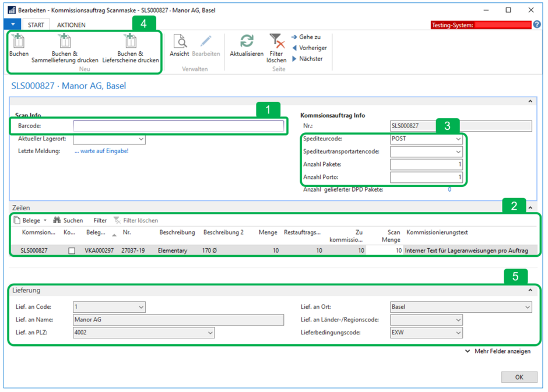This screenshot has height=392, width=548.
Task: Sort by the Scan Menge column header
Action: (391, 236)
